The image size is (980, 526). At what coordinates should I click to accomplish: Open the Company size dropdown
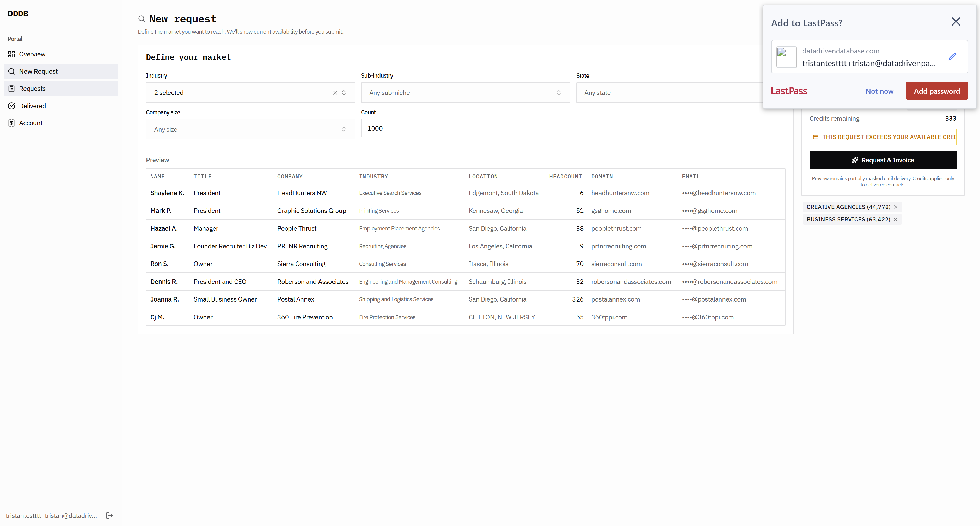pos(250,129)
